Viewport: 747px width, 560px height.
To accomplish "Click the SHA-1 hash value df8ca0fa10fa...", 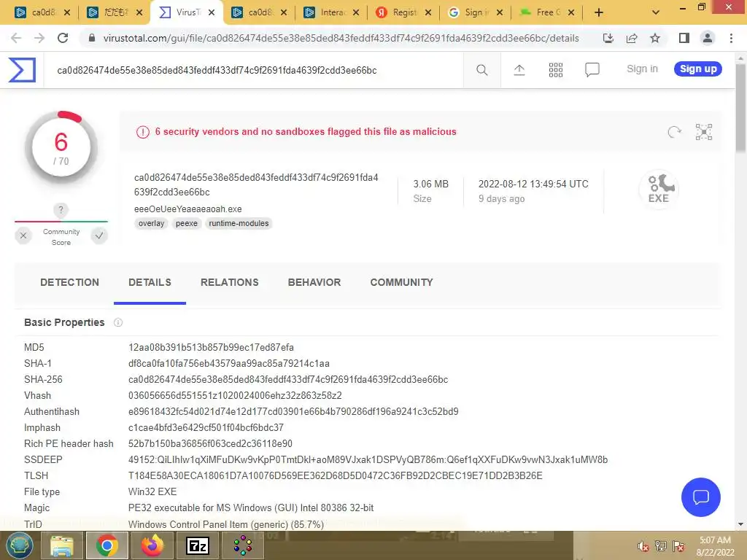I will tap(228, 363).
